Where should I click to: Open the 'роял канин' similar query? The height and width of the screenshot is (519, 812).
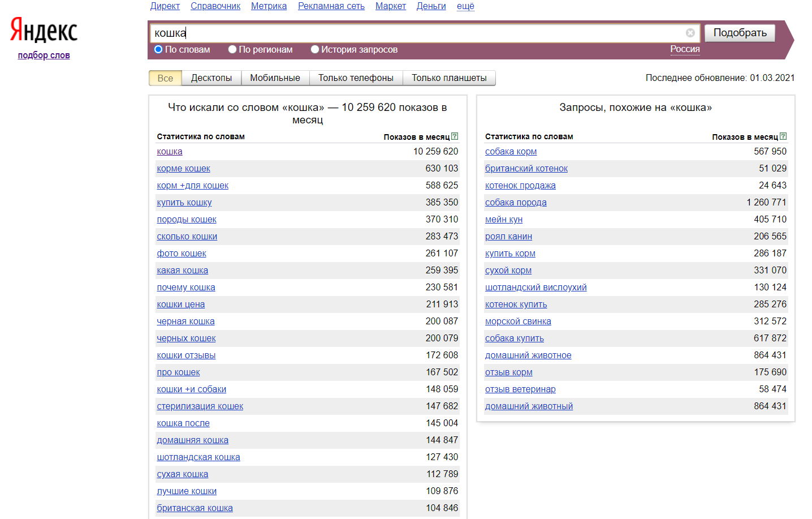point(508,237)
